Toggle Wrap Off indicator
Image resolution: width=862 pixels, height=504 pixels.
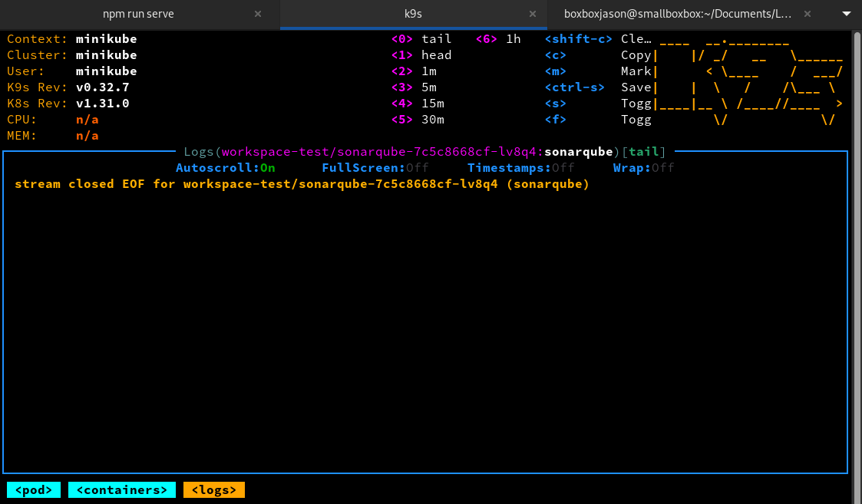pyautogui.click(x=643, y=168)
